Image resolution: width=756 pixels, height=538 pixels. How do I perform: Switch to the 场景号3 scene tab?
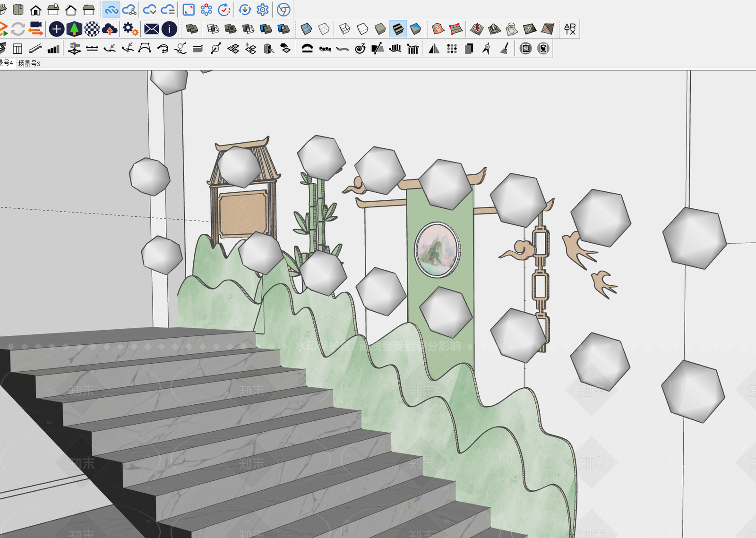pyautogui.click(x=29, y=63)
